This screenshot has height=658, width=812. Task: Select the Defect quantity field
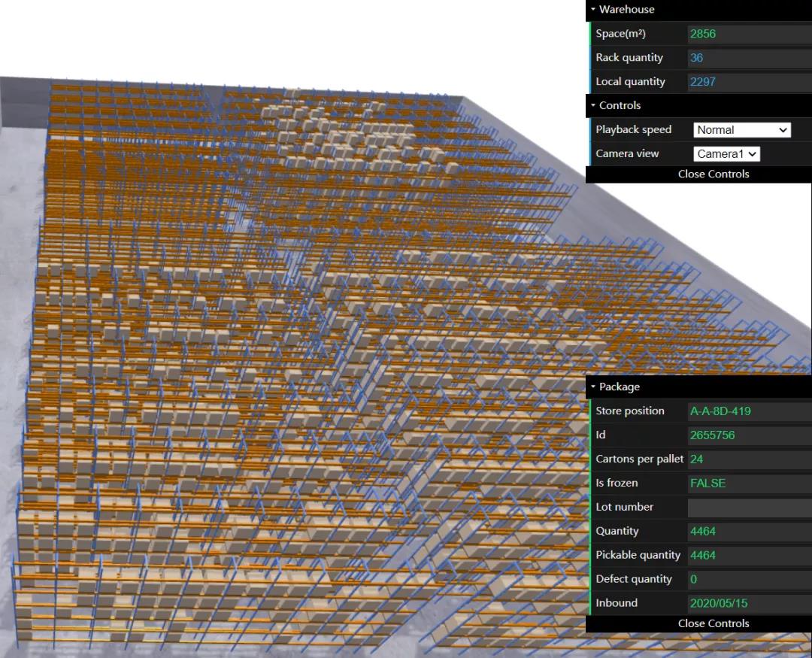pos(750,579)
